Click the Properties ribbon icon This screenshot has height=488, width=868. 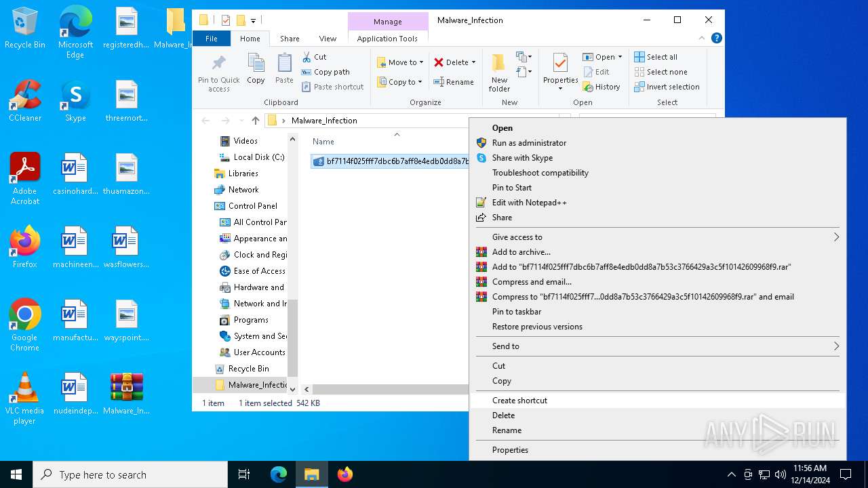click(x=560, y=64)
